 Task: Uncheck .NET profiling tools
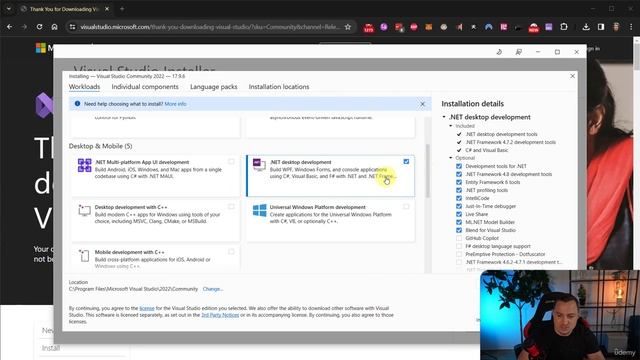click(x=459, y=190)
